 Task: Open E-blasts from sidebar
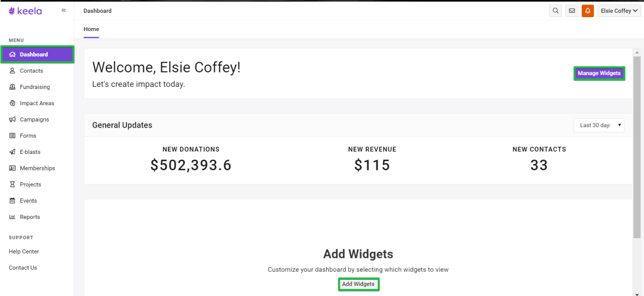(30, 152)
